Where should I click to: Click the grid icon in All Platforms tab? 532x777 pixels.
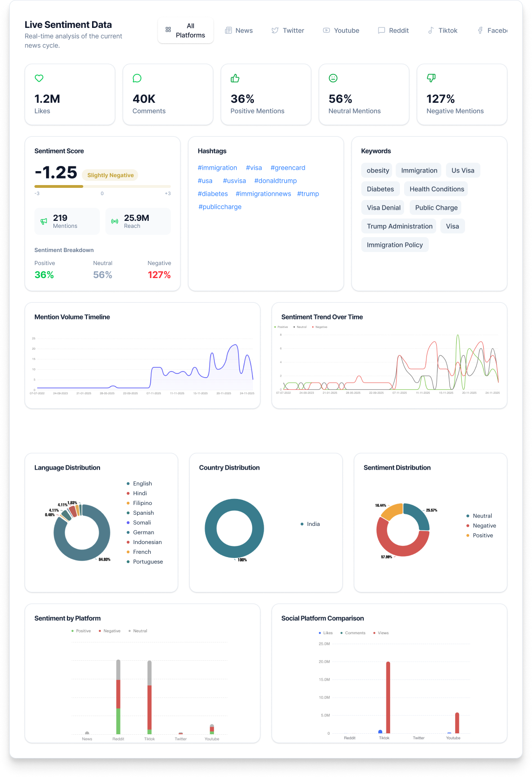click(168, 30)
